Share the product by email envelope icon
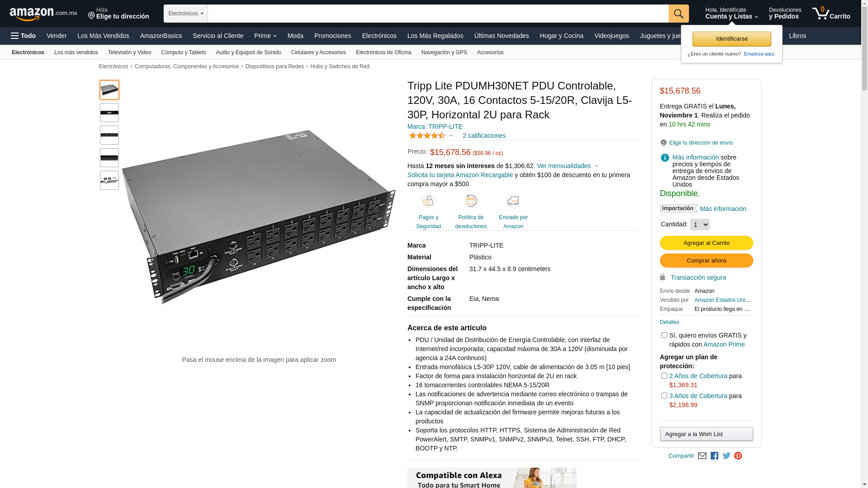868x488 pixels. click(x=702, y=456)
